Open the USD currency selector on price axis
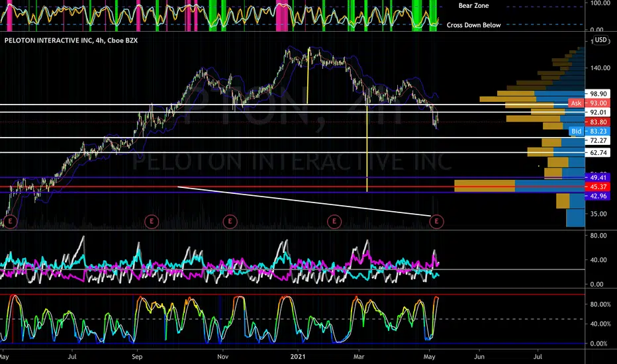Image resolution: width=617 pixels, height=364 pixels. click(x=600, y=40)
